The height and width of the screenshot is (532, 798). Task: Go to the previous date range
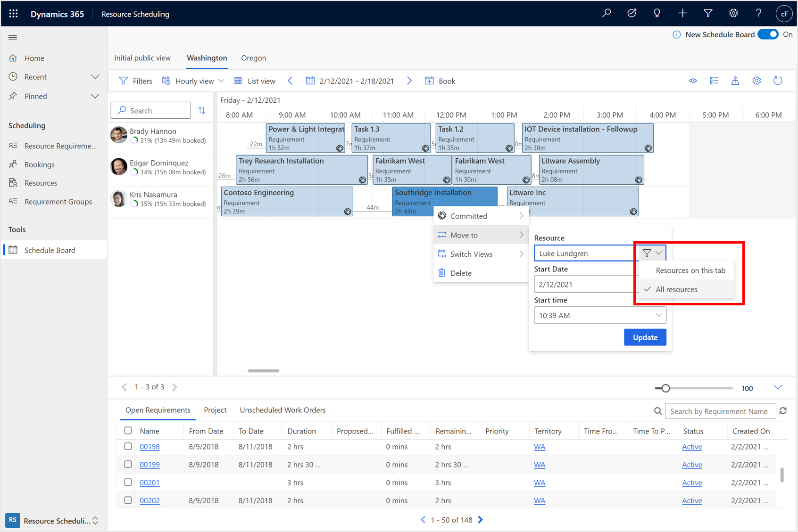(290, 81)
